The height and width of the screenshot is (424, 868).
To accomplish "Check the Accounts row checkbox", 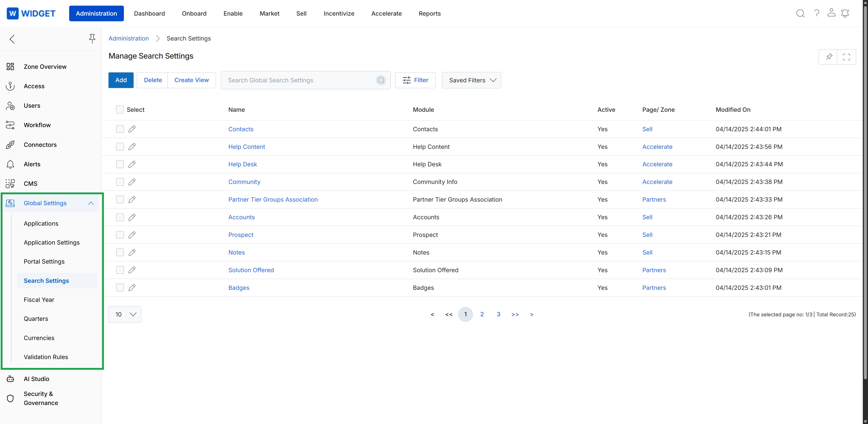I will pyautogui.click(x=120, y=217).
